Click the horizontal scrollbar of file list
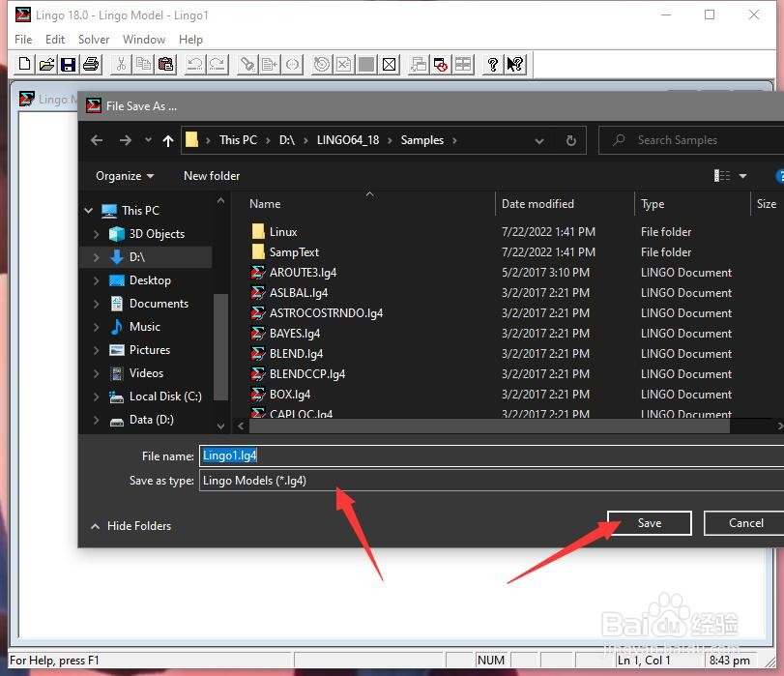784x676 pixels. pos(489,426)
